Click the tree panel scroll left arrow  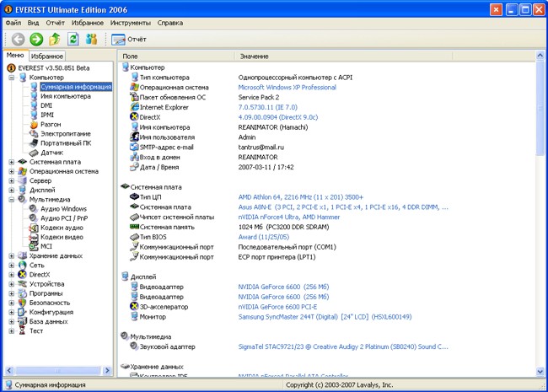[9, 370]
